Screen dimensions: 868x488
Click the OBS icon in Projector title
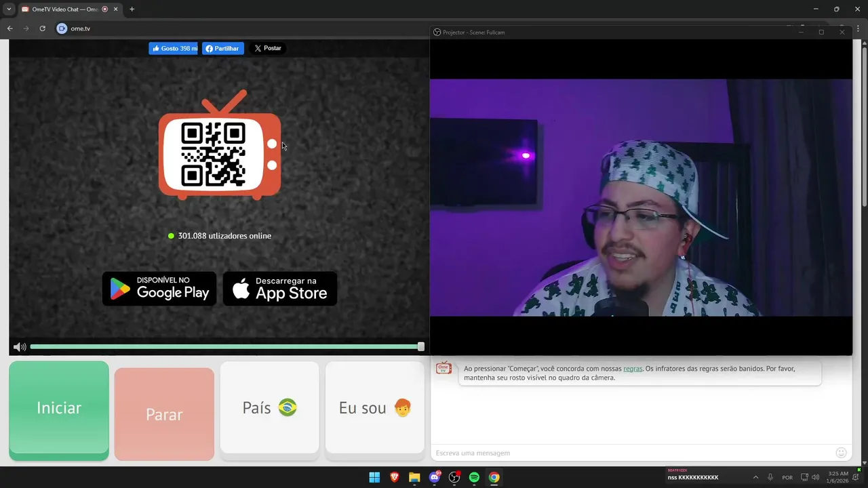point(437,32)
